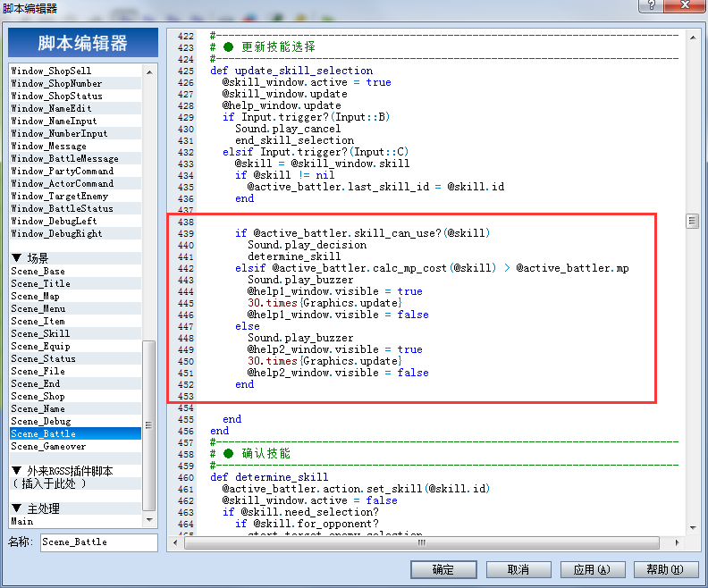Viewport: 708px width, 588px height.
Task: Click the vertical code scrollbar thumb
Action: coord(692,221)
